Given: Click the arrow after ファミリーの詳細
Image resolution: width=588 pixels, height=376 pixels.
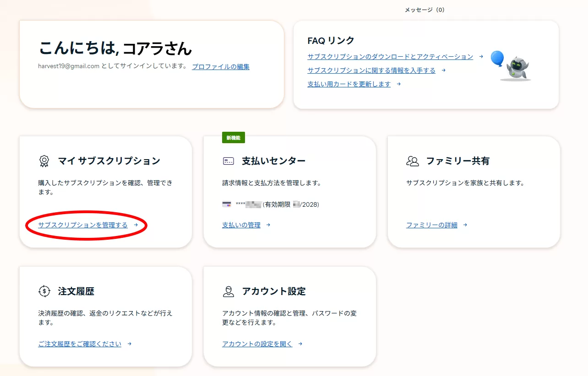Looking at the screenshot, I should pyautogui.click(x=465, y=225).
